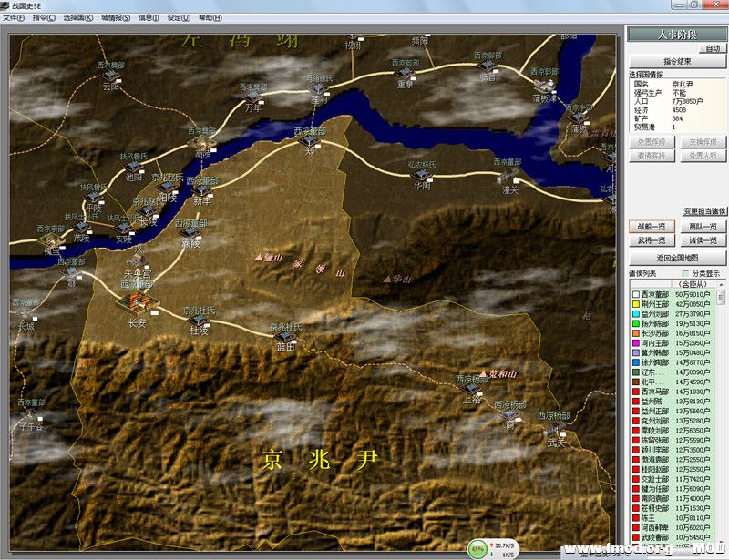Enable the 分类显示 checkbox
Viewport: 729px width, 560px height.
click(685, 273)
